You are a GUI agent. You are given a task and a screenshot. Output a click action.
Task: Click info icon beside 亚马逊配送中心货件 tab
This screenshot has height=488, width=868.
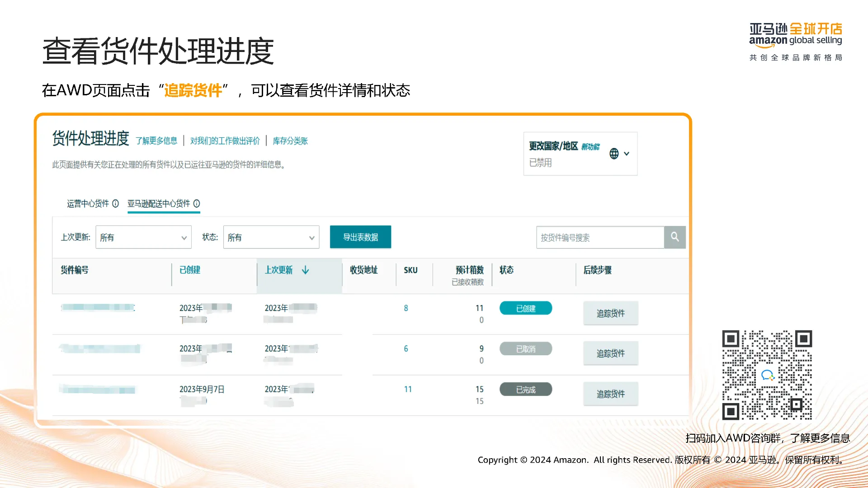pyautogui.click(x=197, y=204)
